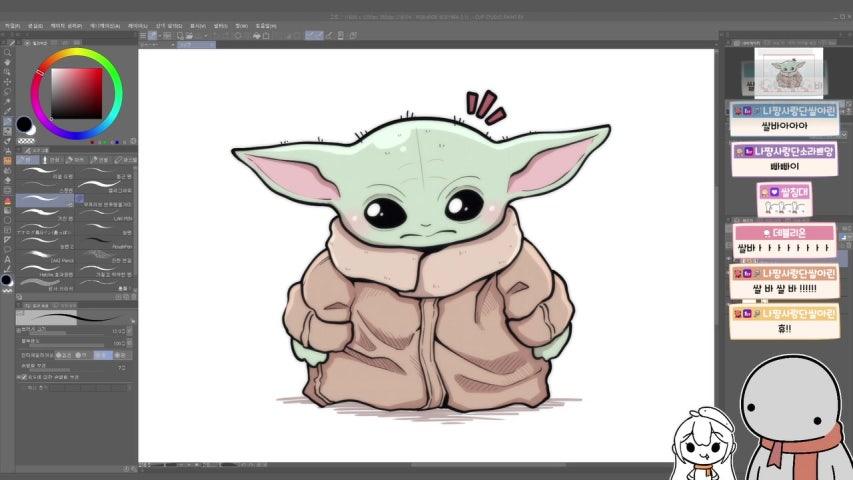Select the Text tool (A icon)
The width and height of the screenshot is (853, 480).
7,260
